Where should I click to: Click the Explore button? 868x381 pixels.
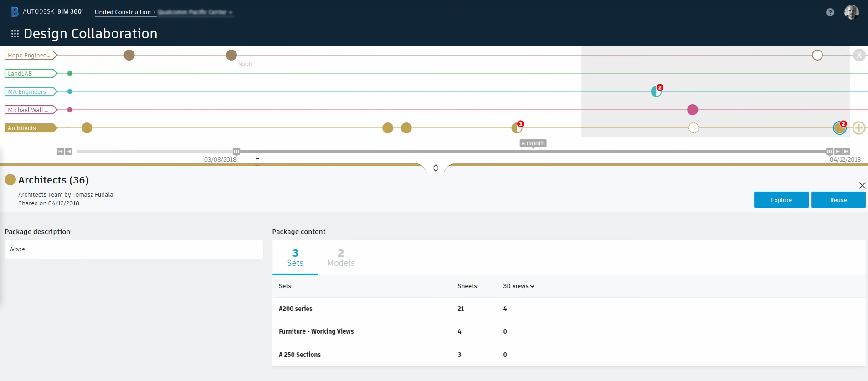(x=781, y=200)
